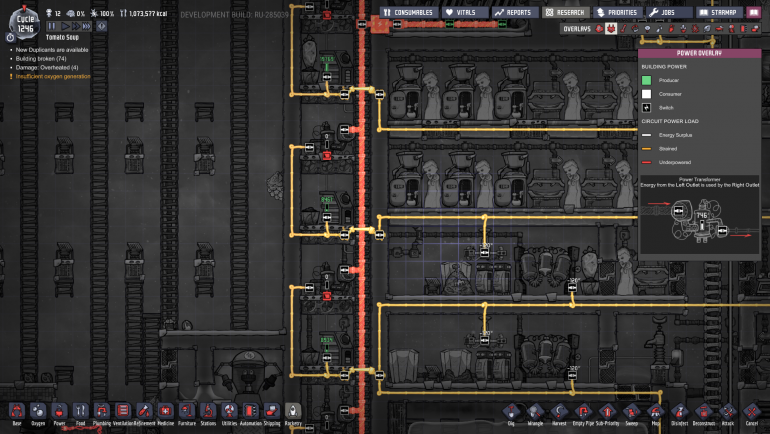Choose the Mop tool
770x434 pixels.
point(656,411)
